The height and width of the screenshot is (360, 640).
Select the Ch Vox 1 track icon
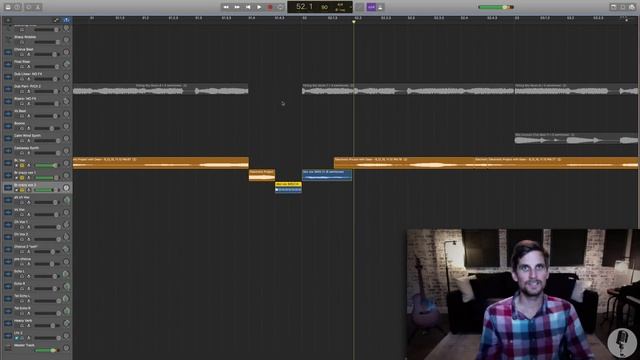(8, 224)
